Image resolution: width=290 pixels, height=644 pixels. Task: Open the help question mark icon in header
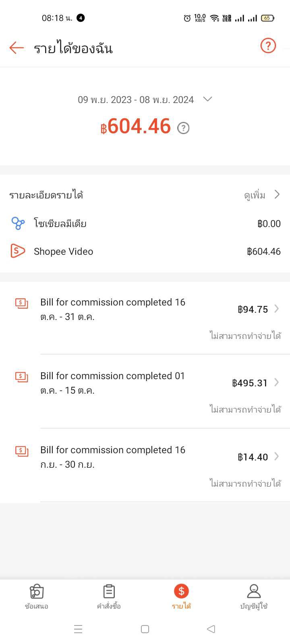268,45
